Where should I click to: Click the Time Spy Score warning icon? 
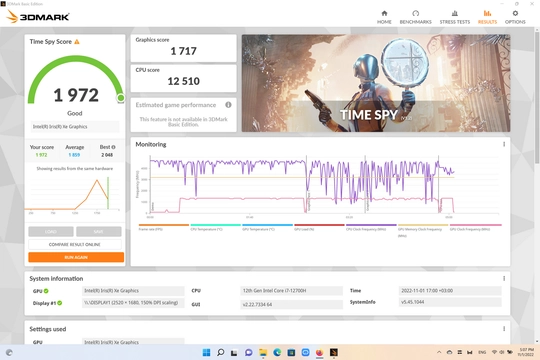click(x=77, y=42)
